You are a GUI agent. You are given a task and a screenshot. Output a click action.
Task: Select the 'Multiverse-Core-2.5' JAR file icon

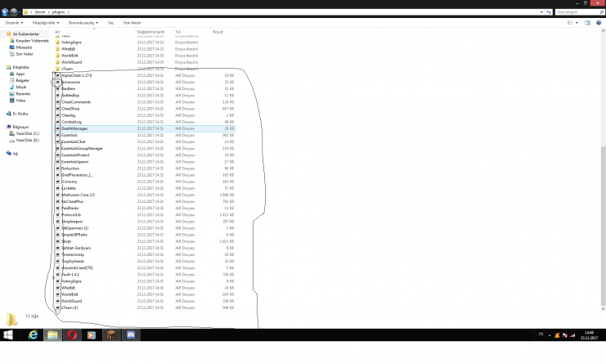57,195
